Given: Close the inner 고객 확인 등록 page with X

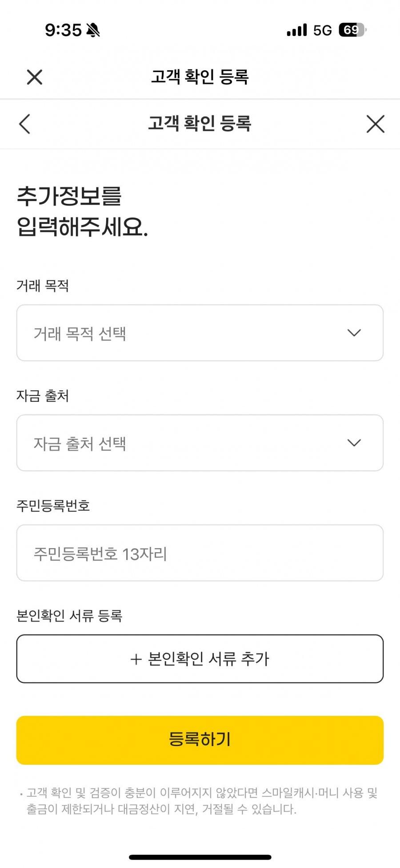Looking at the screenshot, I should tap(376, 124).
